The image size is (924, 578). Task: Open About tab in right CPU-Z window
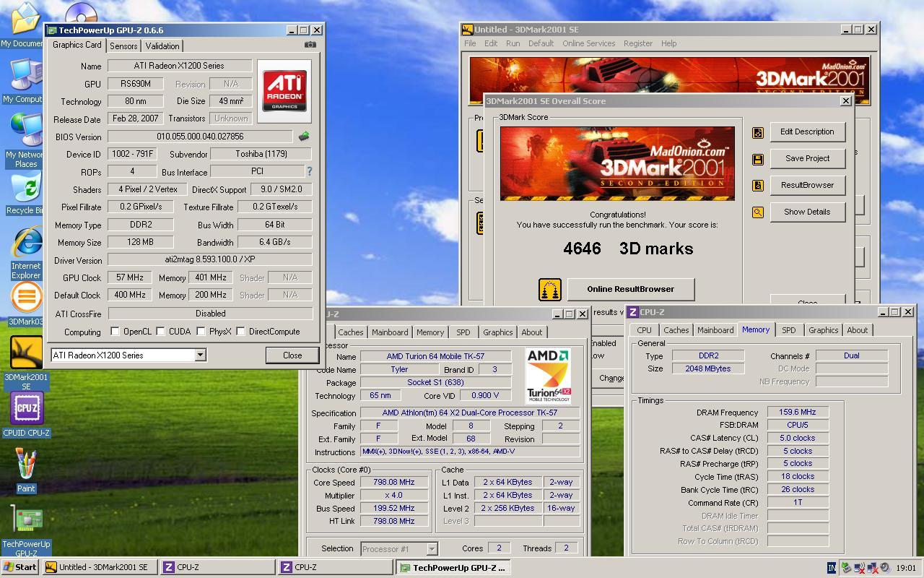tap(858, 330)
